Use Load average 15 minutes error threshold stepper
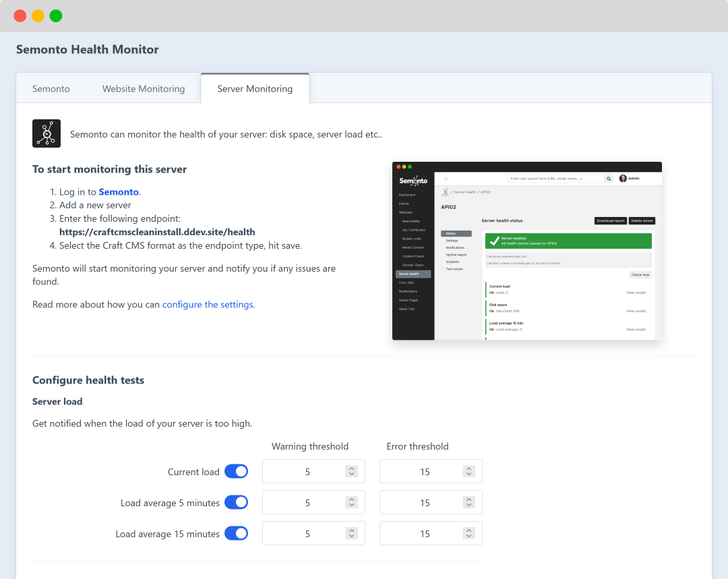This screenshot has width=728, height=579. [x=469, y=533]
